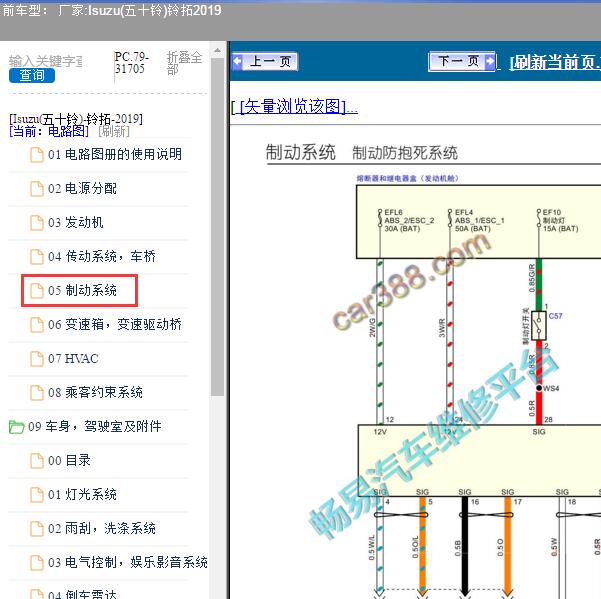The width and height of the screenshot is (601, 599).
Task: Click page icon beside 04 传动系统
Action: click(x=37, y=257)
